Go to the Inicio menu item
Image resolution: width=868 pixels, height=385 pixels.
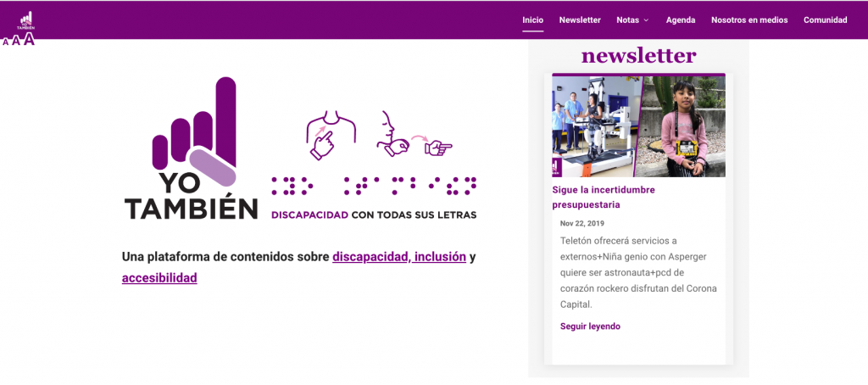coord(532,20)
